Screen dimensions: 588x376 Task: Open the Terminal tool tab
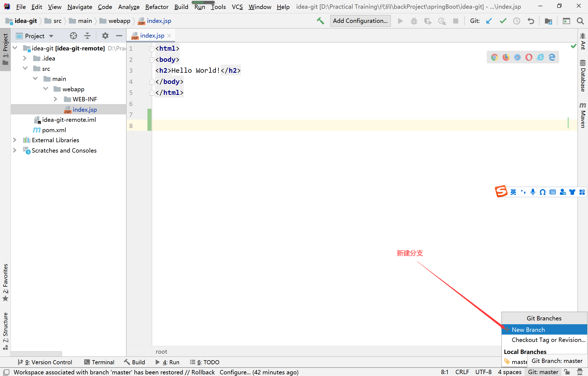pos(99,362)
